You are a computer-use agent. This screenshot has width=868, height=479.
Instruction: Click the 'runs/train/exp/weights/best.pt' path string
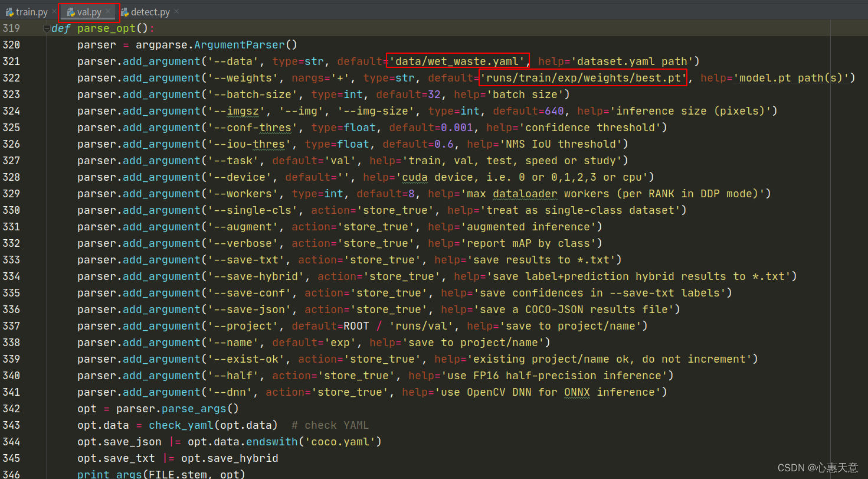click(584, 78)
